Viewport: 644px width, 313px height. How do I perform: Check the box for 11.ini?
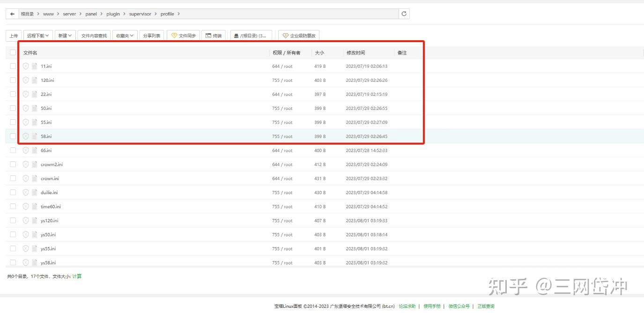[x=13, y=66]
